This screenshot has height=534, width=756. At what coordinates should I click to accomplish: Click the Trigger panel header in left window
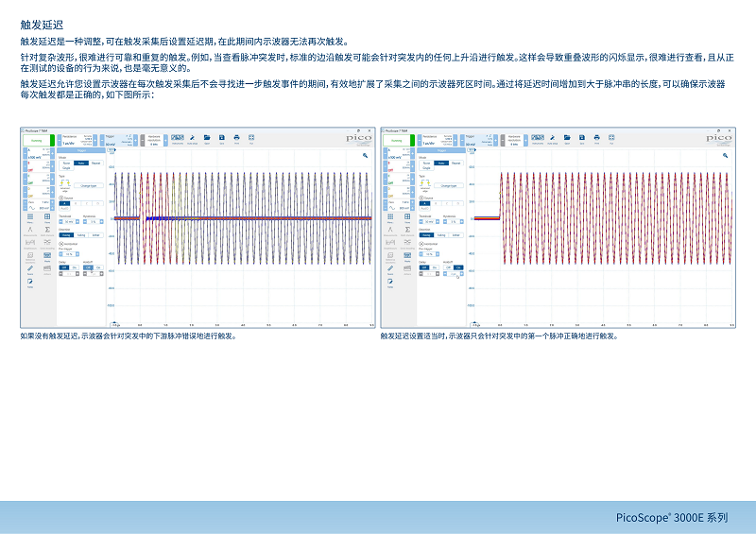81,150
